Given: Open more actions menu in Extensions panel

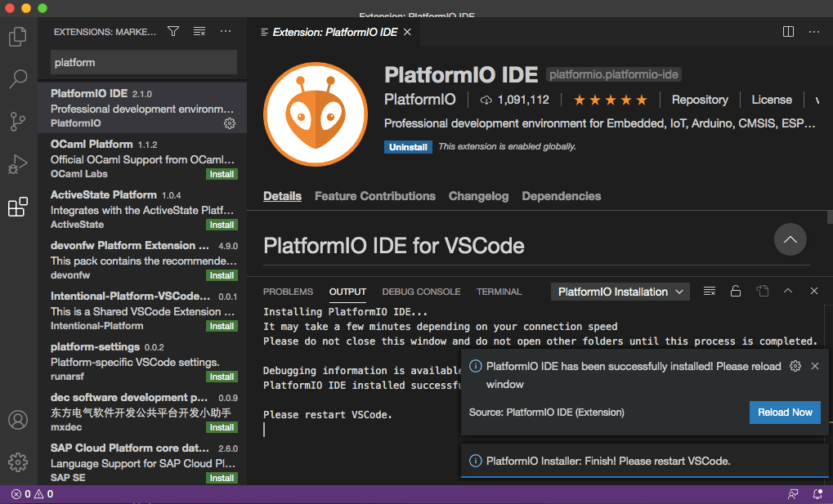Looking at the screenshot, I should [226, 31].
